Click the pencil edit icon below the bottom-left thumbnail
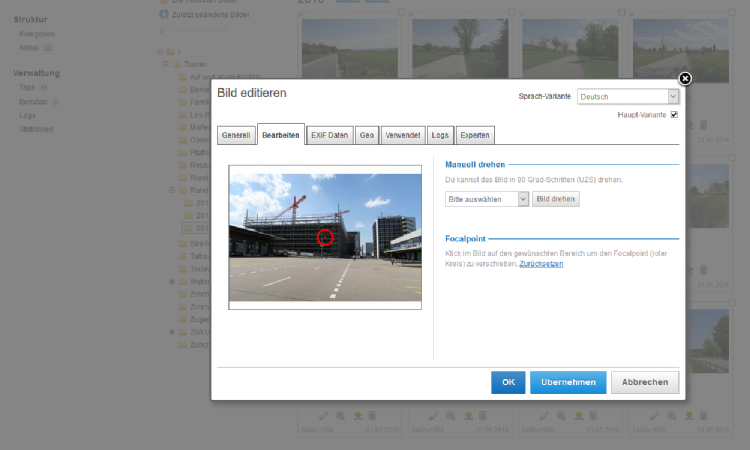750x450 pixels. point(323,416)
